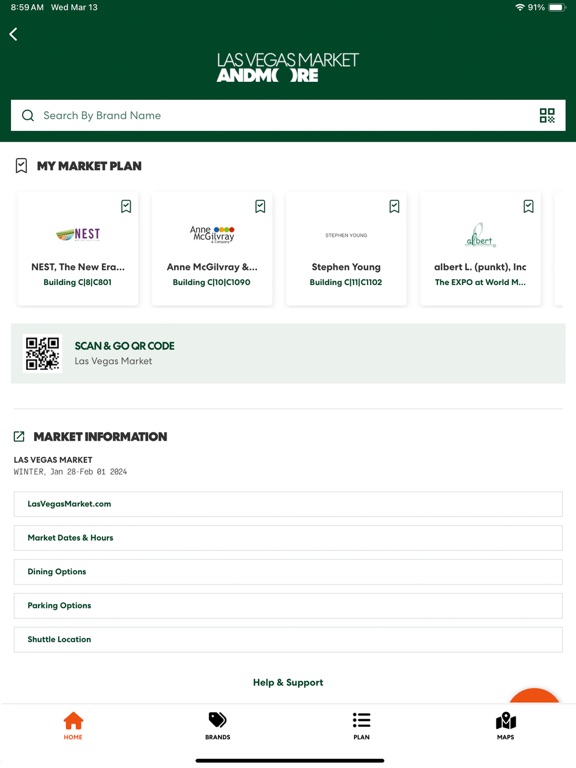
Task: Tap the 8:59 AM clock in status bar
Action: [27, 7]
